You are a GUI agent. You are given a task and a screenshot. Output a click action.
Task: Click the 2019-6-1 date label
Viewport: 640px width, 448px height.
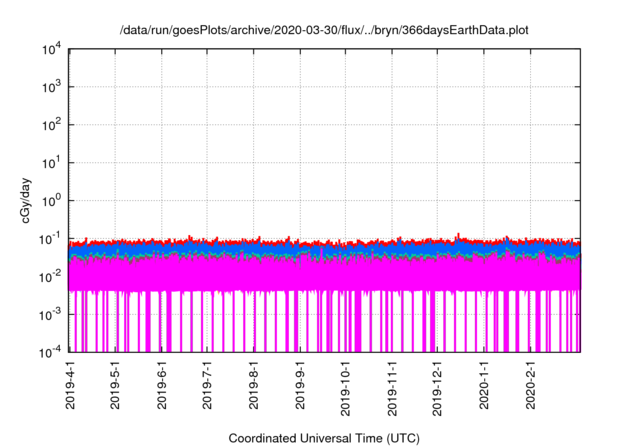[x=162, y=385]
